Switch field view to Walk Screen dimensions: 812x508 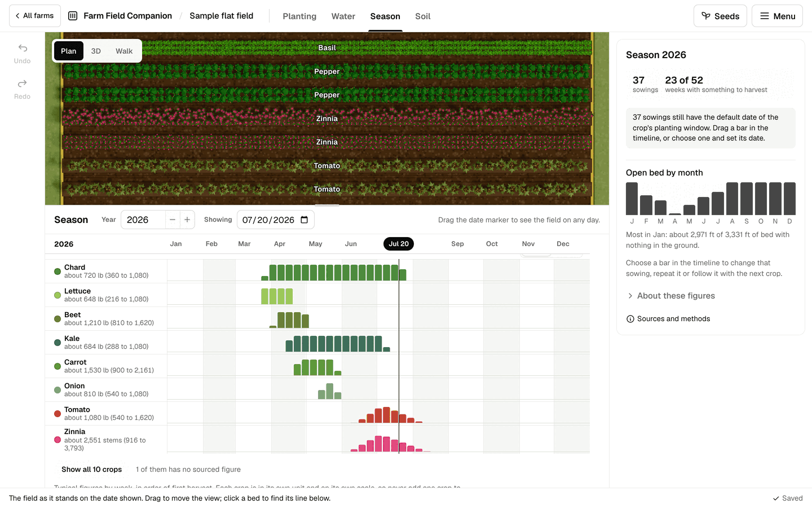124,51
